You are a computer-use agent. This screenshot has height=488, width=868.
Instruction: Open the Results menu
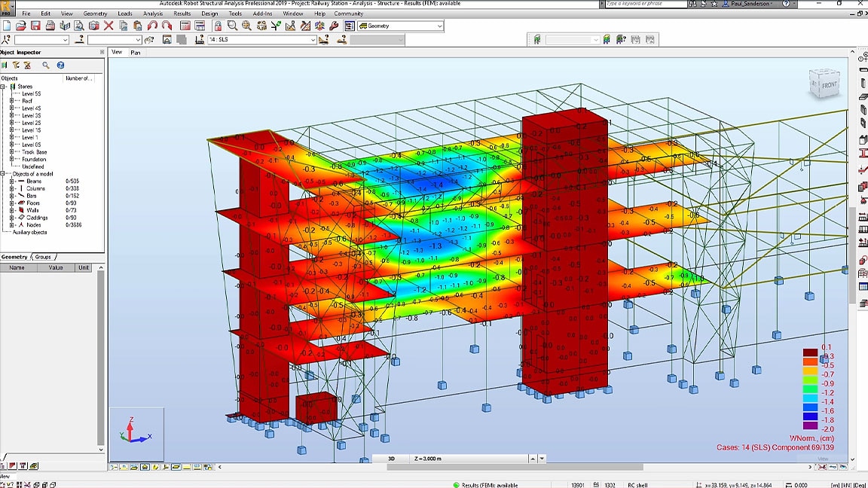(182, 13)
